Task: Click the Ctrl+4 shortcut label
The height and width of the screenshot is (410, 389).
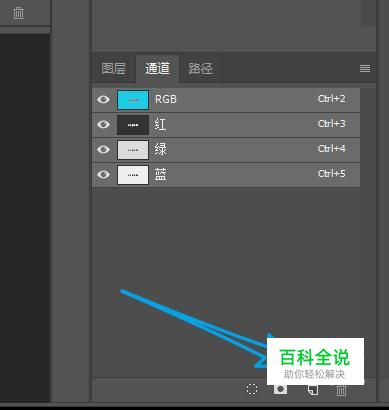Action: (x=332, y=149)
